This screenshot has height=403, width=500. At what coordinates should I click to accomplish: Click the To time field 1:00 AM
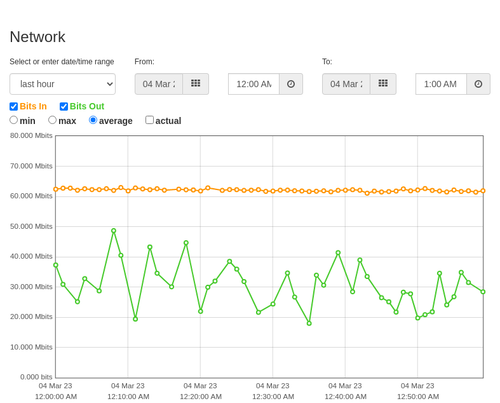click(x=441, y=84)
